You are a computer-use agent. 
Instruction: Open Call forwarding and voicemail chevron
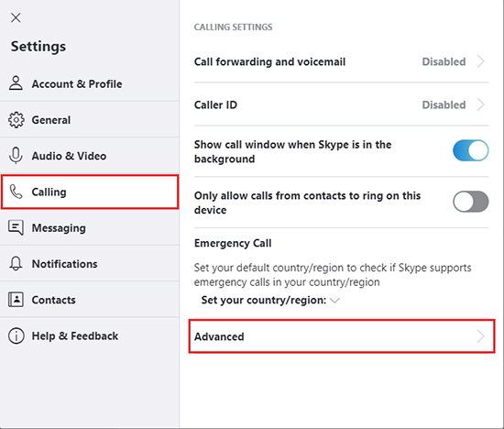[x=480, y=61]
